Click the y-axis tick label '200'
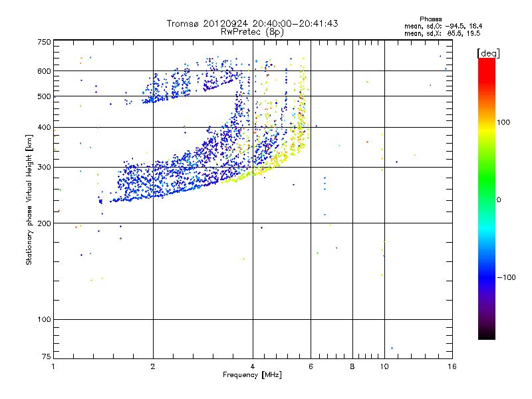 [44, 223]
